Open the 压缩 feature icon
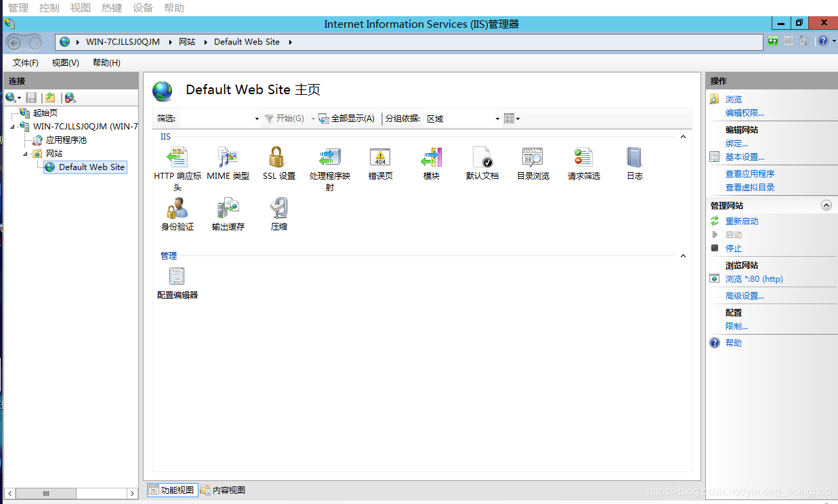 point(278,209)
